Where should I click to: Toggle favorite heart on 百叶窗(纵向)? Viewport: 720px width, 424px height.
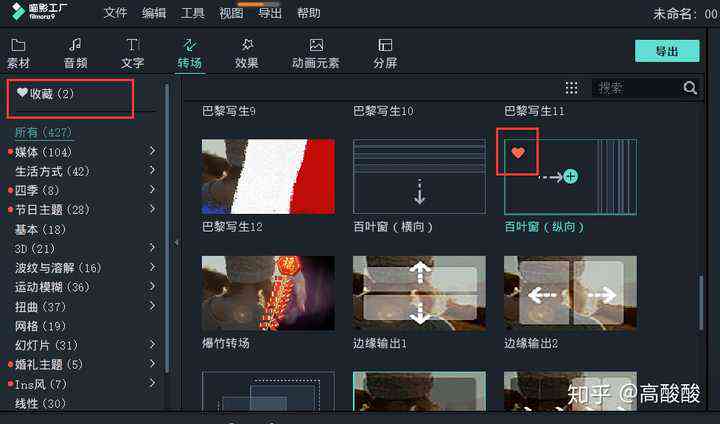[518, 153]
